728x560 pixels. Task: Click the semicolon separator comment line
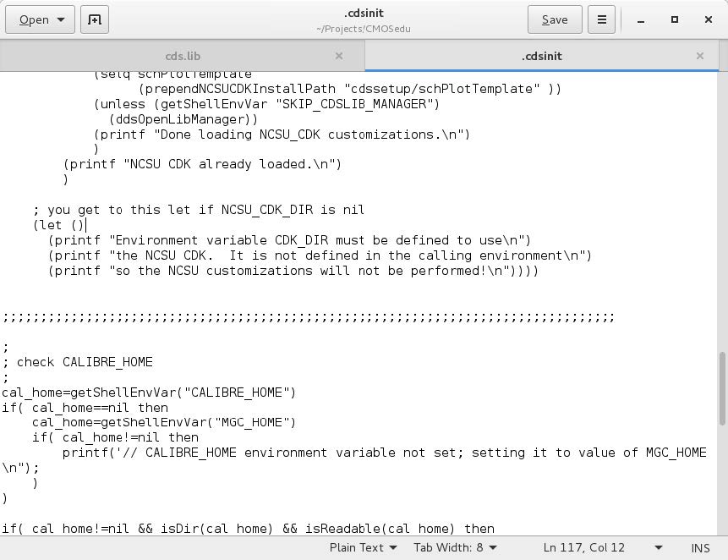[309, 317]
